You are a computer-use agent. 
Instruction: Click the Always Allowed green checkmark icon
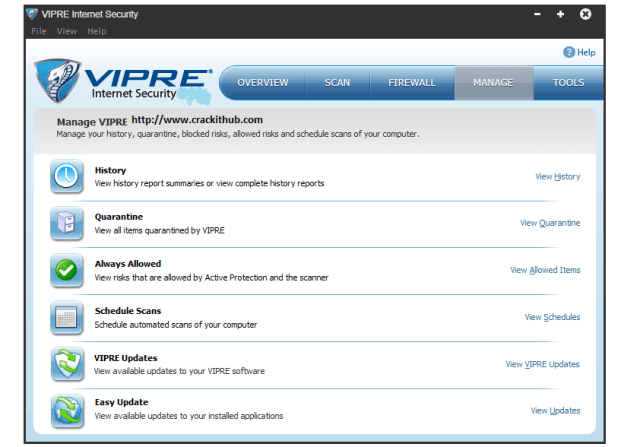67,270
